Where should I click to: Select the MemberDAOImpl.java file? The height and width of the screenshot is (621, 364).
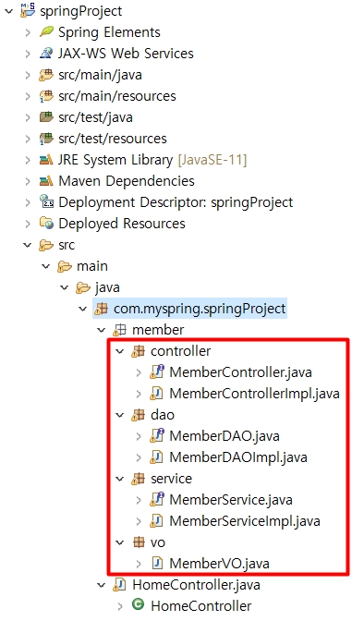coord(238,457)
